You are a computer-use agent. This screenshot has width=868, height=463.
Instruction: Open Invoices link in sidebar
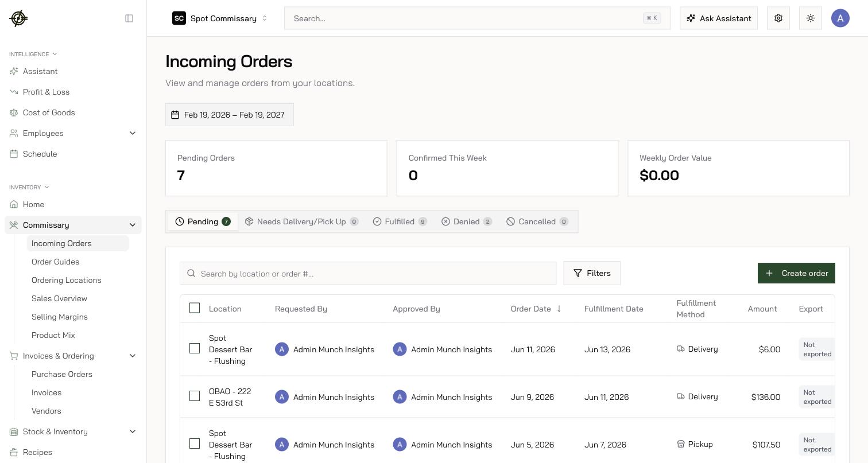pyautogui.click(x=46, y=392)
